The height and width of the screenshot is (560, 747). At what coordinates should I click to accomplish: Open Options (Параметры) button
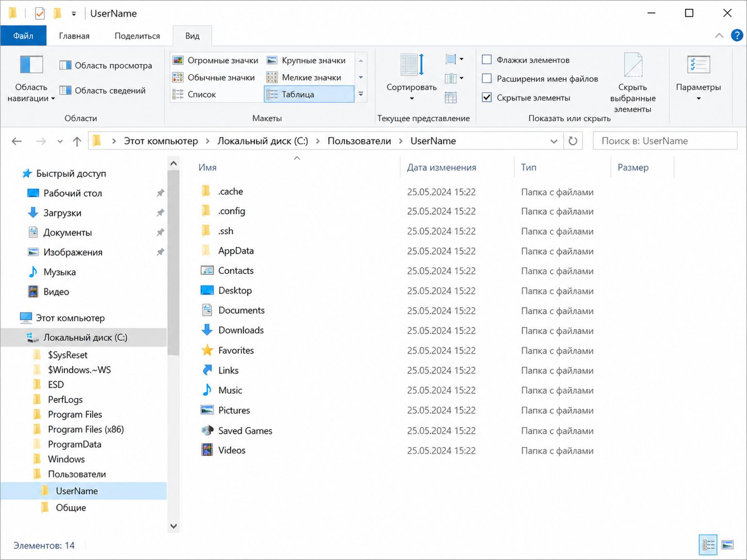point(699,78)
